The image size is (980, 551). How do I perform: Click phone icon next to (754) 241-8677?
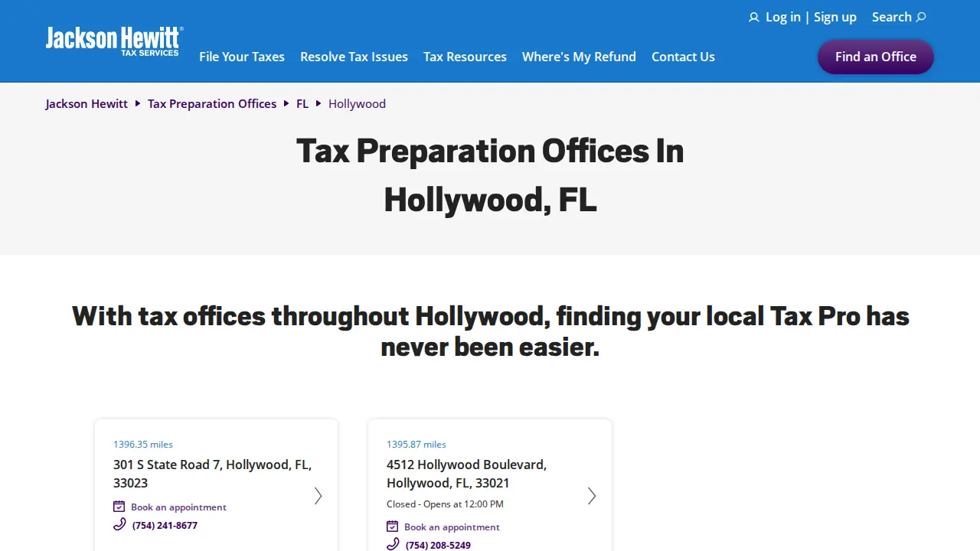pyautogui.click(x=119, y=525)
